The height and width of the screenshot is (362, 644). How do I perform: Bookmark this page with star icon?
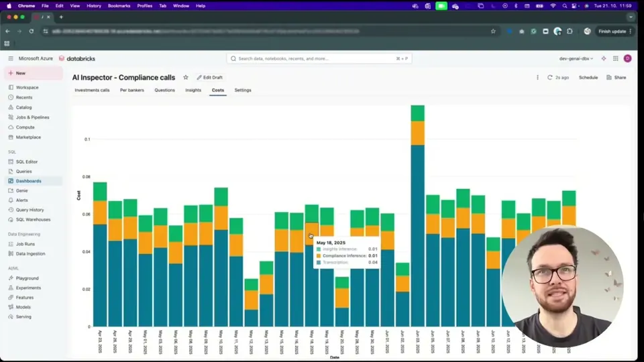(x=493, y=32)
